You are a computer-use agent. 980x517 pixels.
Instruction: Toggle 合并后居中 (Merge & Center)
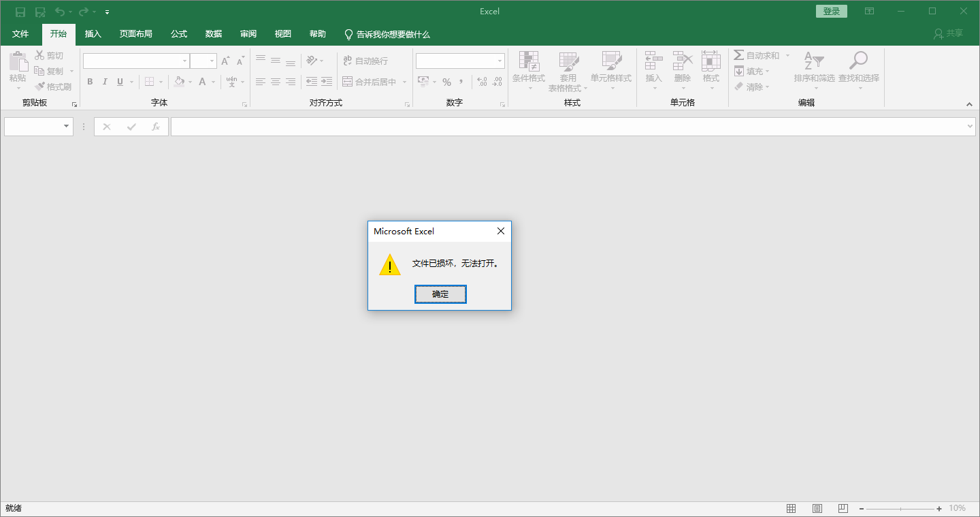tap(371, 82)
